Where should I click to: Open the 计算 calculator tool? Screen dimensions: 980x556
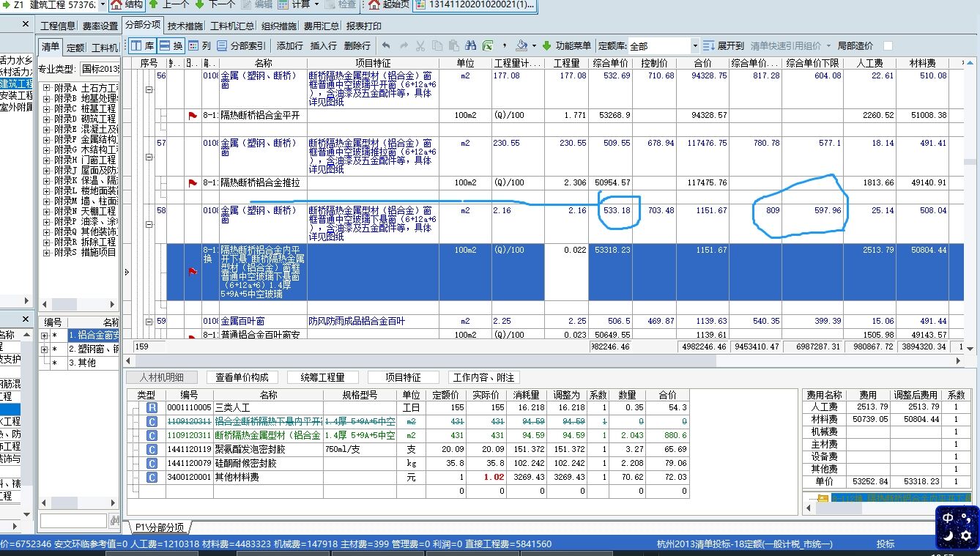[294, 4]
